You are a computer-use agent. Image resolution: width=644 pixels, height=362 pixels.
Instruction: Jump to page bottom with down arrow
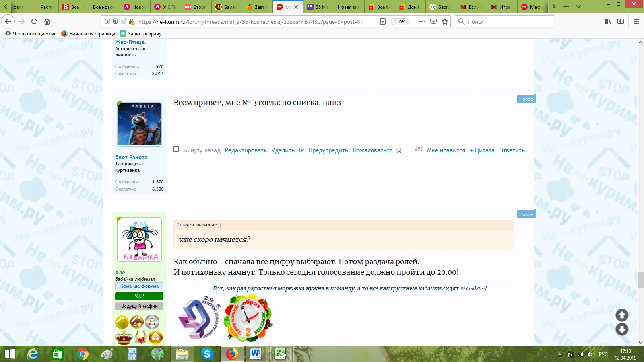[x=622, y=329]
